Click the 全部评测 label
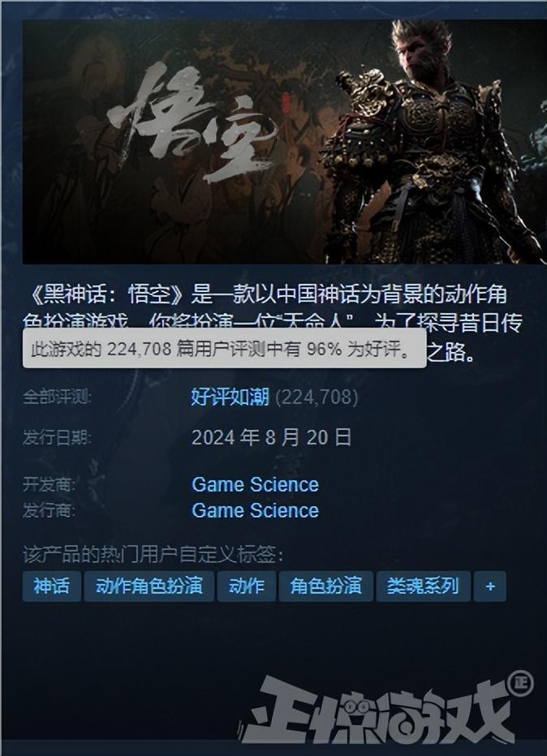This screenshot has width=547, height=756. [x=57, y=397]
